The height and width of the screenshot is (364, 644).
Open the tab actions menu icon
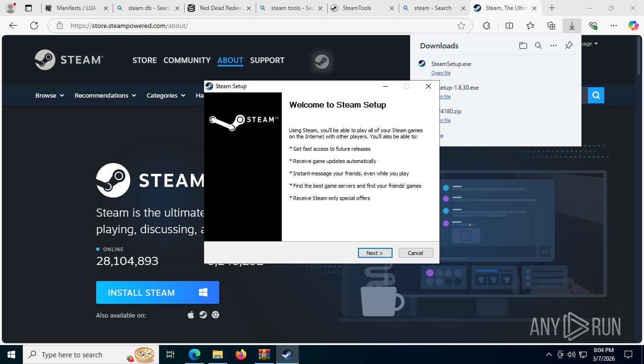(28, 8)
